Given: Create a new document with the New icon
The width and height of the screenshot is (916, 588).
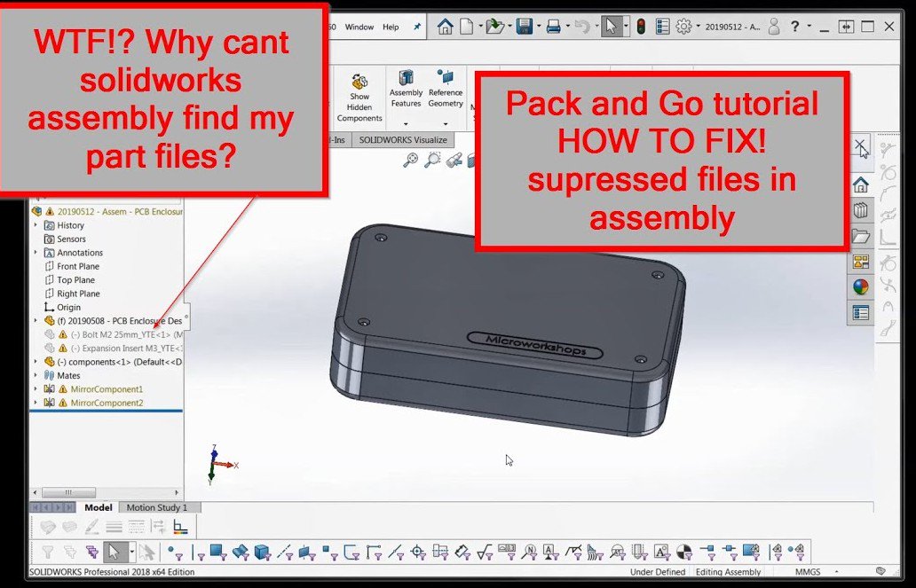Looking at the screenshot, I should click(466, 27).
